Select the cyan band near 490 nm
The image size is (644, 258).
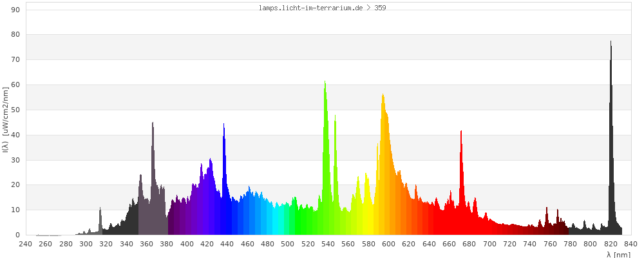[x=278, y=221]
